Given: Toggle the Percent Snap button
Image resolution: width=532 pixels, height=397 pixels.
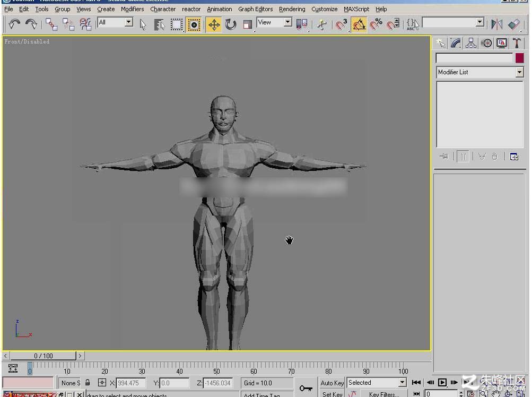Looking at the screenshot, I should pyautogui.click(x=376, y=24).
